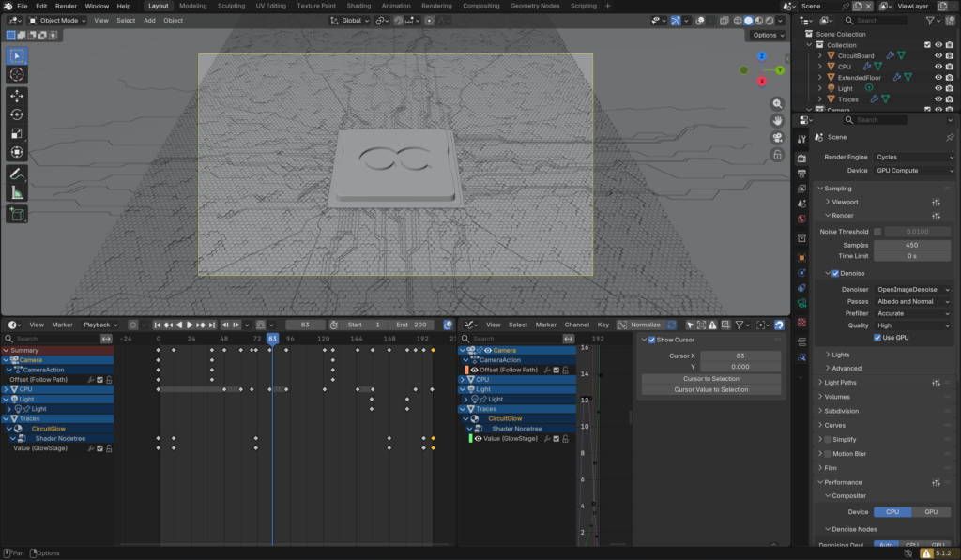Image resolution: width=961 pixels, height=560 pixels.
Task: Toggle camera view icon in viewport
Action: click(777, 138)
